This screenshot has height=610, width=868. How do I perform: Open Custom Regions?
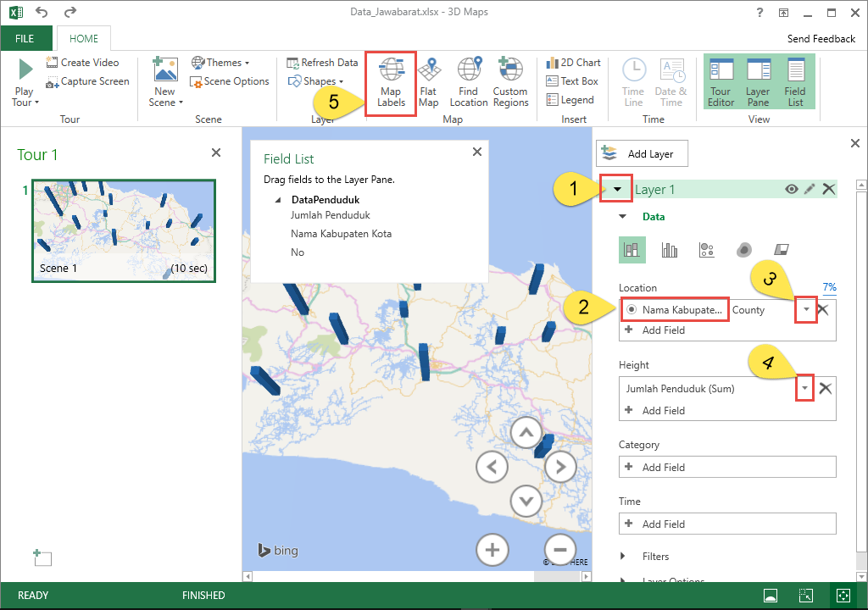click(510, 82)
